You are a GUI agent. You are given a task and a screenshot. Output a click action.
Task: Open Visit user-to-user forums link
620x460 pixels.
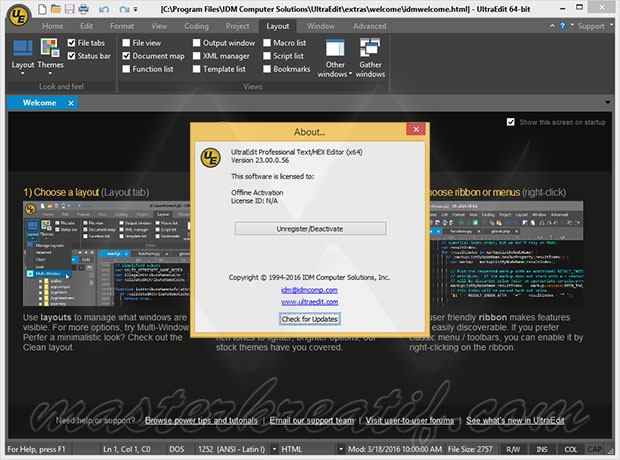pos(410,420)
